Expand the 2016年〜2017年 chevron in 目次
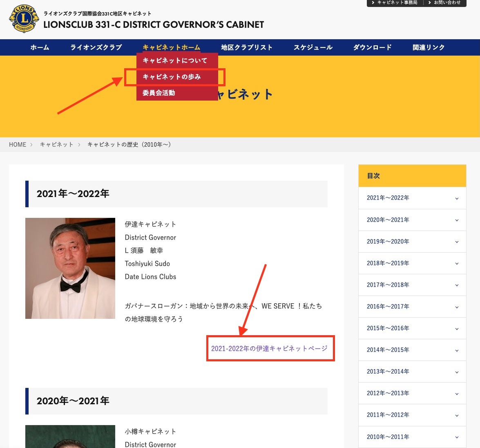Screen dimensions: 480x448 457,307
